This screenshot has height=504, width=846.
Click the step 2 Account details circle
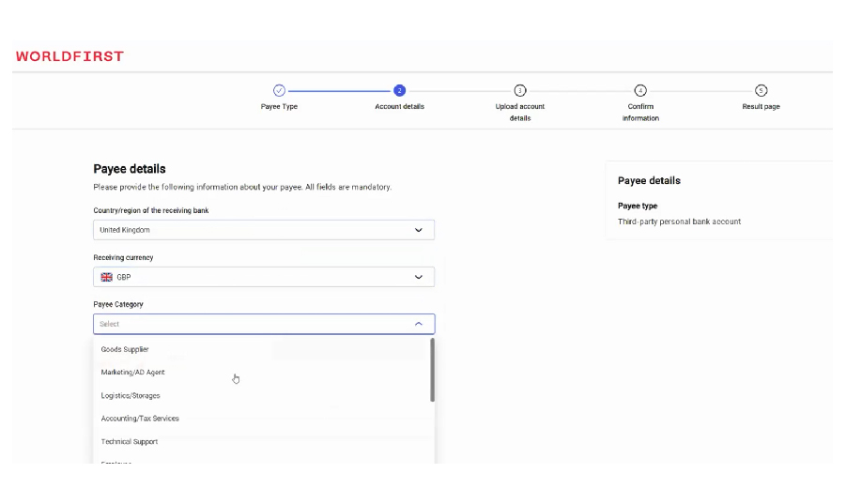pyautogui.click(x=399, y=90)
